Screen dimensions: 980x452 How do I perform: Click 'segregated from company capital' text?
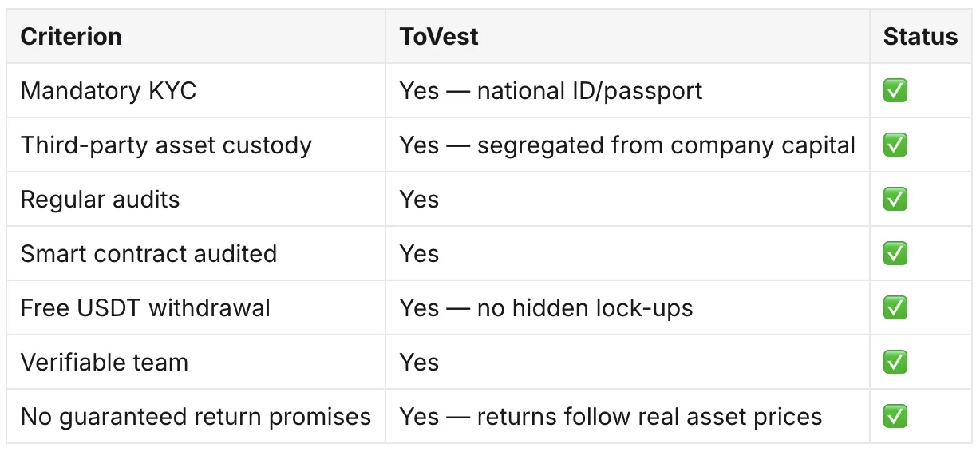click(x=666, y=145)
